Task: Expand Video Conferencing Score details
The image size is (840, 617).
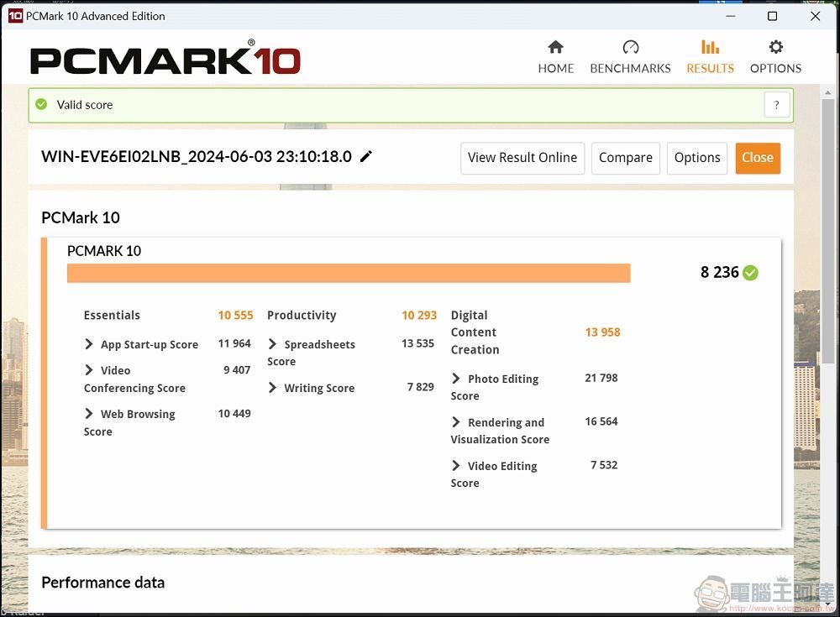Action: coord(88,370)
